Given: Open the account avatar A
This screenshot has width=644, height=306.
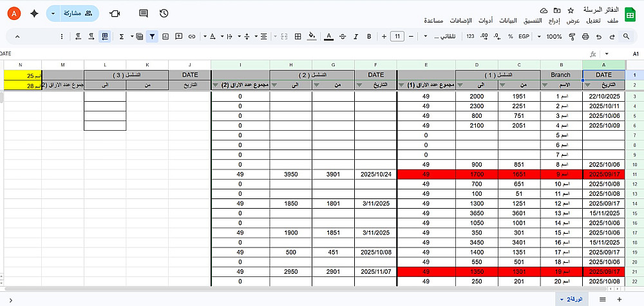Looking at the screenshot, I should 14,14.
